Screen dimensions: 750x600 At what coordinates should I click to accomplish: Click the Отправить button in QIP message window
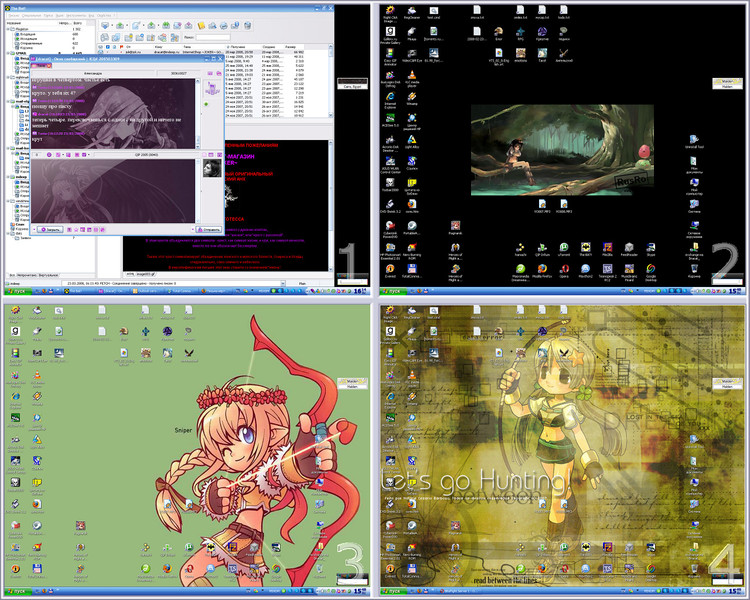pyautogui.click(x=209, y=230)
